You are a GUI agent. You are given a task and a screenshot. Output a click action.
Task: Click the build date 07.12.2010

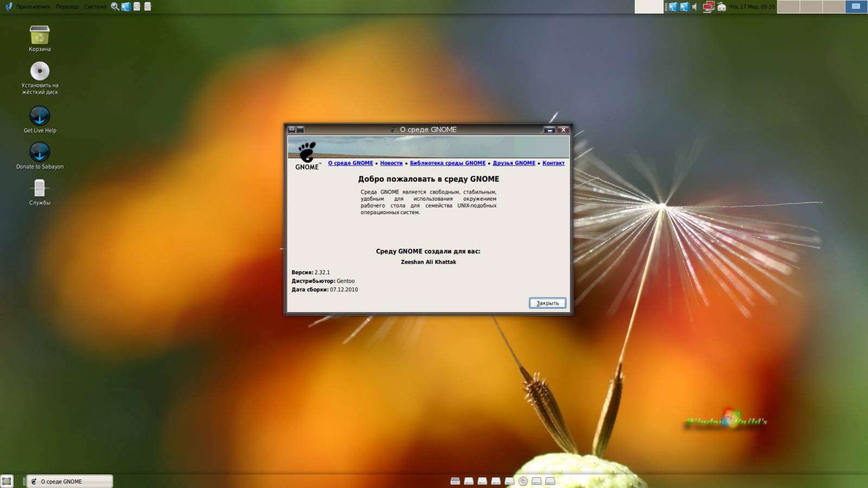pyautogui.click(x=344, y=290)
